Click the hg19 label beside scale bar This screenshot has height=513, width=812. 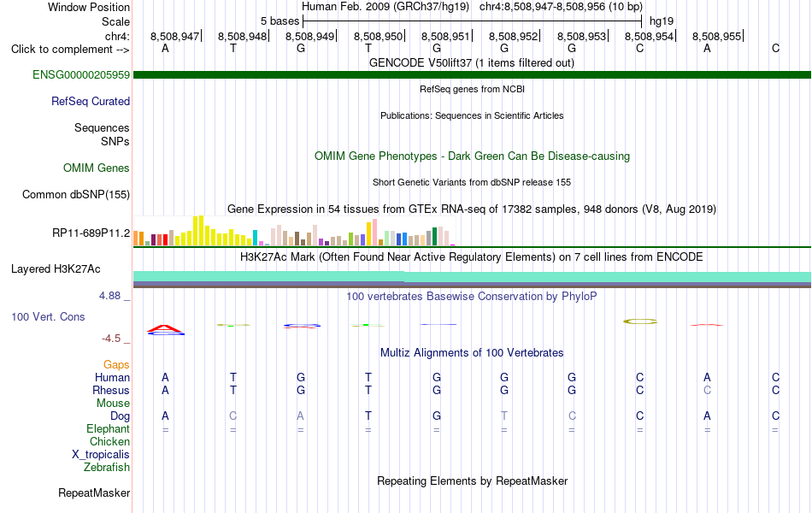662,21
